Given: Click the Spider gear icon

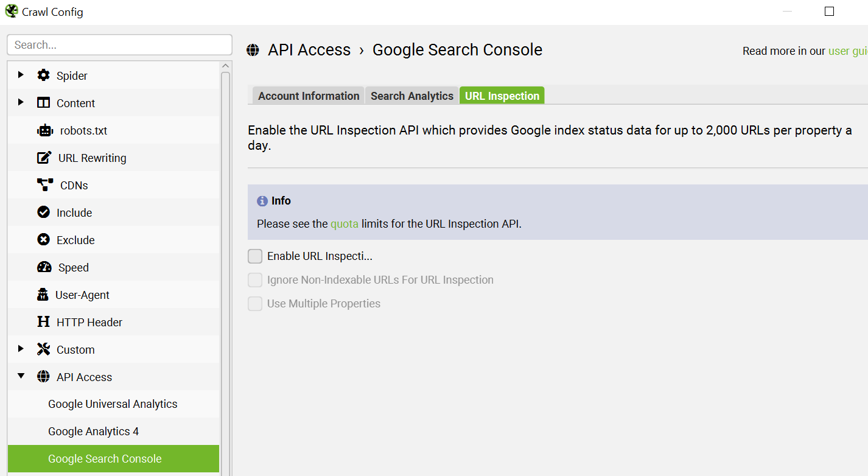Looking at the screenshot, I should (43, 75).
